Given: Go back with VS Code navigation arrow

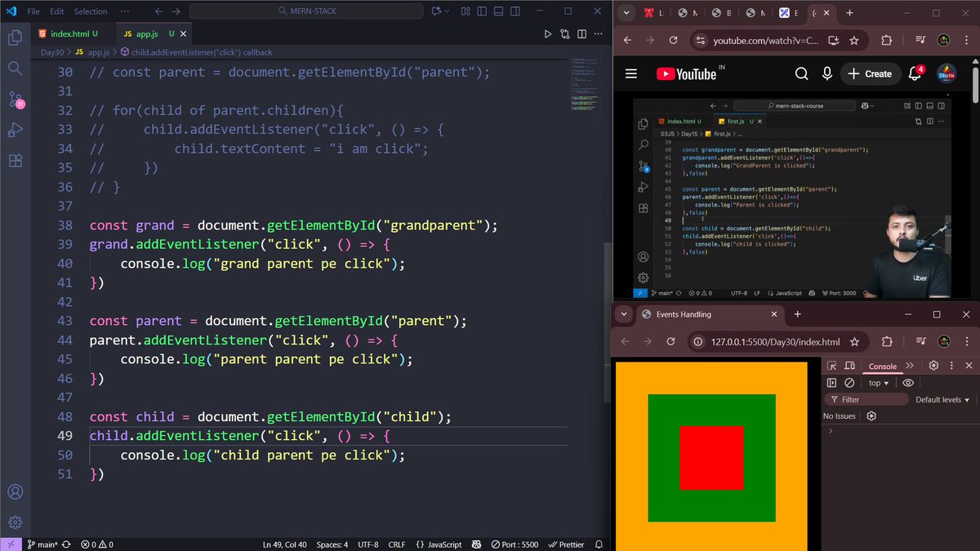Looking at the screenshot, I should click(x=159, y=11).
